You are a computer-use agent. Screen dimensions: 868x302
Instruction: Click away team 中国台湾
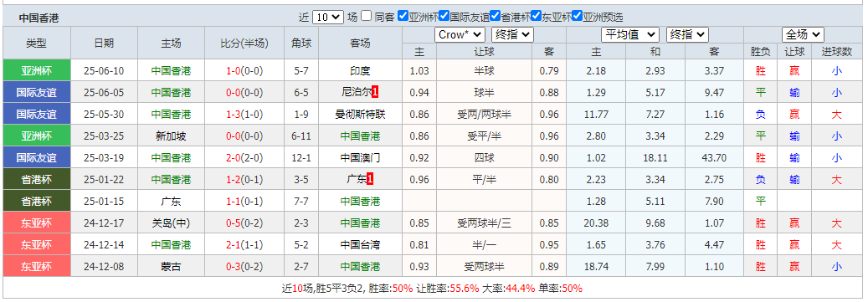click(361, 244)
